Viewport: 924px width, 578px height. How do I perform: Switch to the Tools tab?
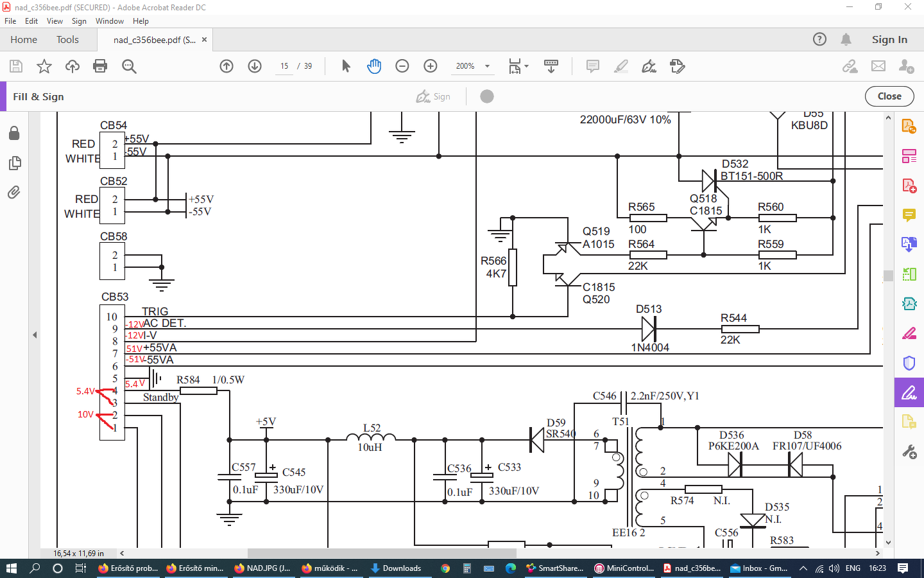pyautogui.click(x=67, y=40)
